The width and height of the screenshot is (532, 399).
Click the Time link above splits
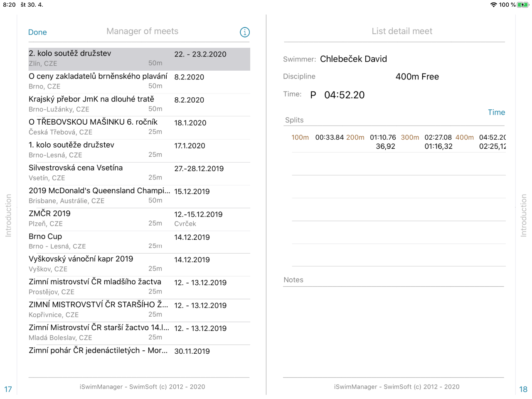tap(496, 112)
